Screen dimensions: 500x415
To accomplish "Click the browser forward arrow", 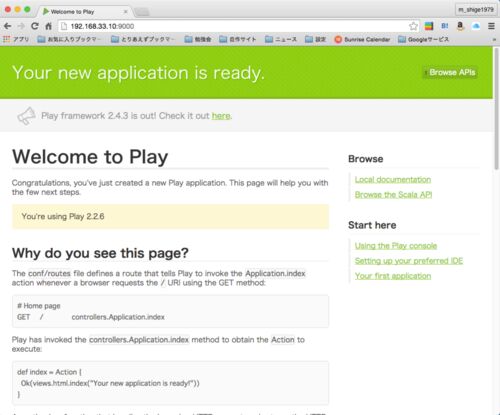I will (x=21, y=26).
